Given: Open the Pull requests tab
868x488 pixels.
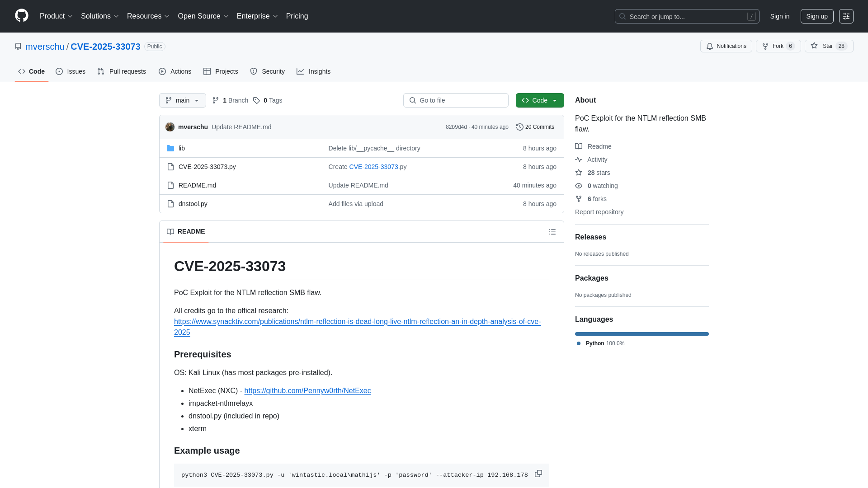Looking at the screenshot, I should [122, 71].
